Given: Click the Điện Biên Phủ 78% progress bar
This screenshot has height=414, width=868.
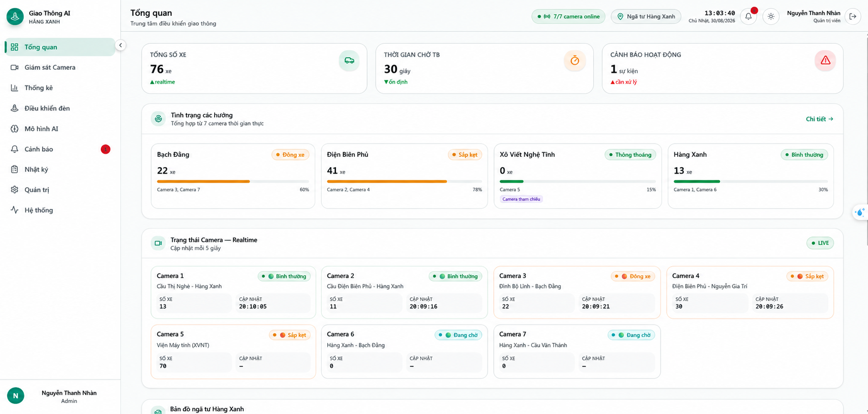Looking at the screenshot, I should tap(404, 182).
